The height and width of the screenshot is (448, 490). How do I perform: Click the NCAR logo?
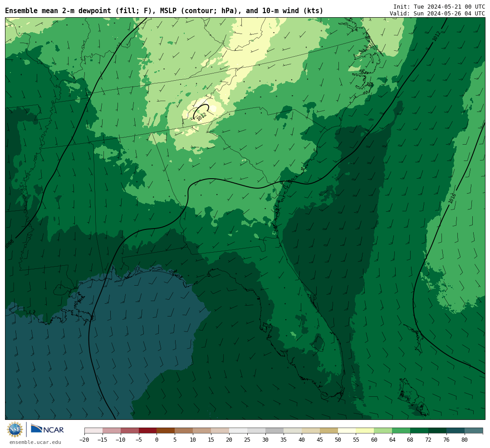pos(47,429)
